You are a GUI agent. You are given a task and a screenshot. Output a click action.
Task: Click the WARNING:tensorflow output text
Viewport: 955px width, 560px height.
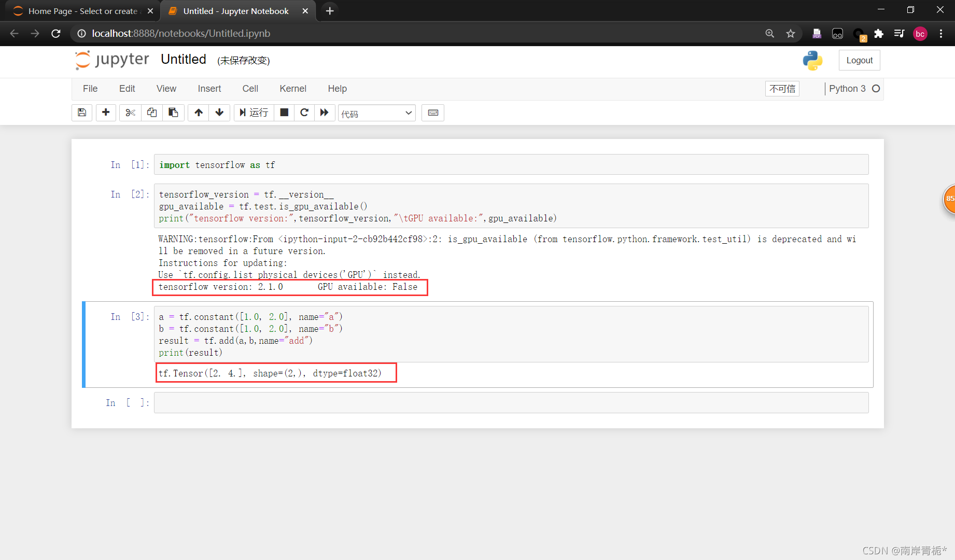507,245
